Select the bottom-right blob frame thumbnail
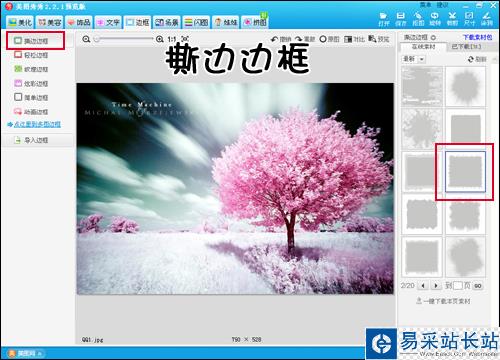The height and width of the screenshot is (360, 500). (465, 257)
